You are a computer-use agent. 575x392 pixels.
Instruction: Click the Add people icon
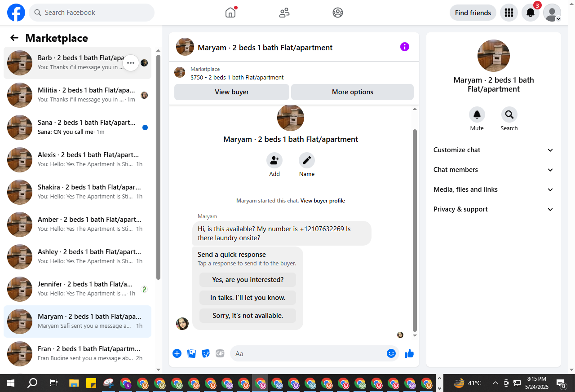tap(274, 160)
